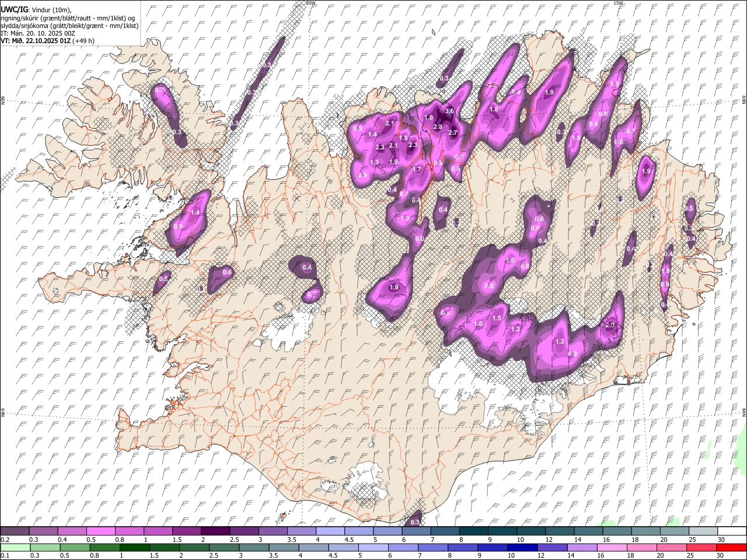This screenshot has width=747, height=560.
Task: Click the "(+49 h)" forecast offset text
Action: point(83,41)
